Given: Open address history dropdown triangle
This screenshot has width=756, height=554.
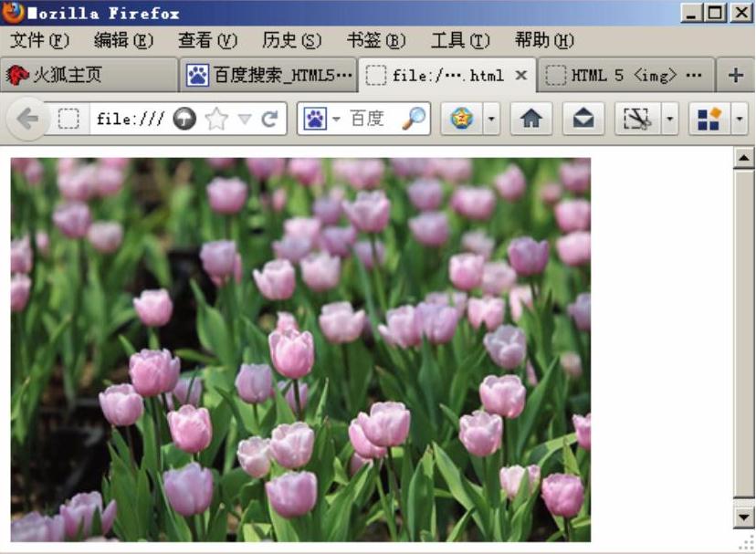Looking at the screenshot, I should click(245, 119).
